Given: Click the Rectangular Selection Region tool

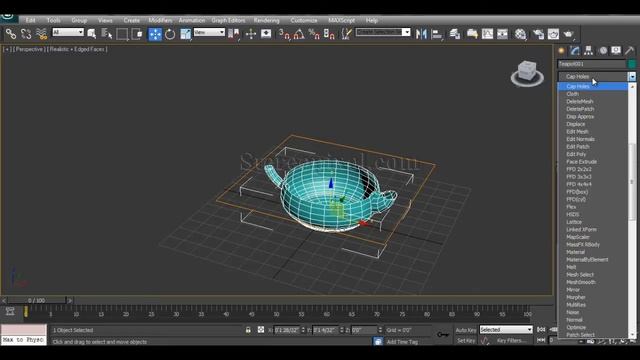Looking at the screenshot, I should point(122,34).
